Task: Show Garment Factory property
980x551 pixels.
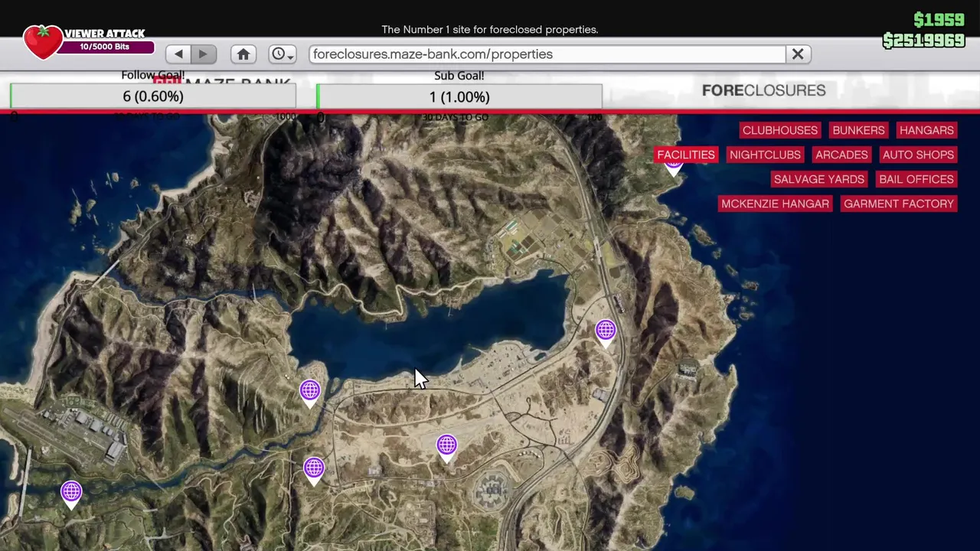Action: 899,204
